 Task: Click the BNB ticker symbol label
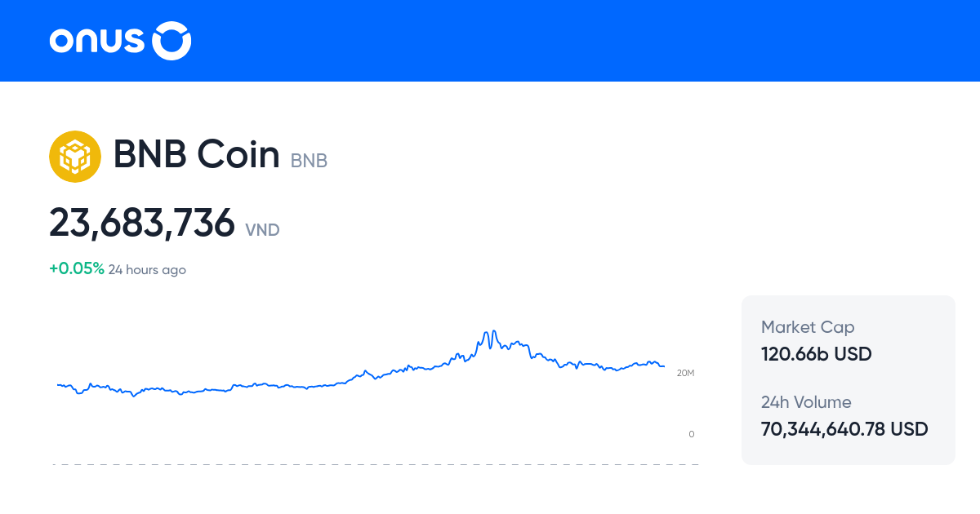pyautogui.click(x=308, y=161)
